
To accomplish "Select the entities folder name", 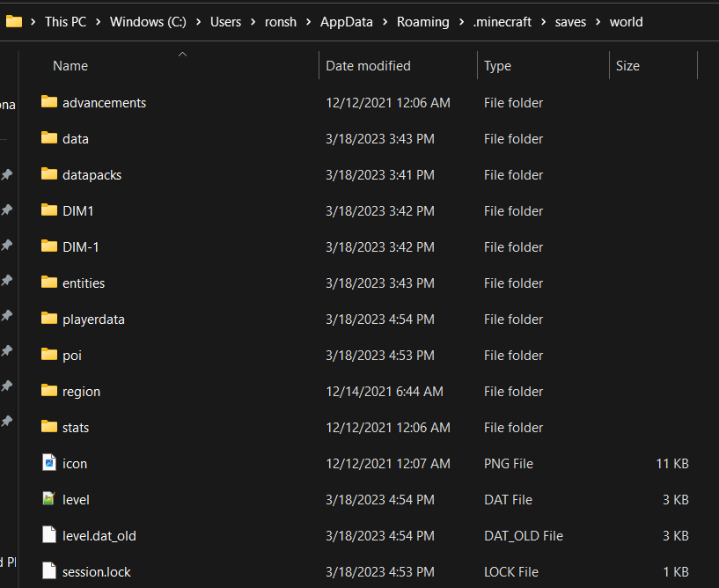I will pyautogui.click(x=84, y=283).
